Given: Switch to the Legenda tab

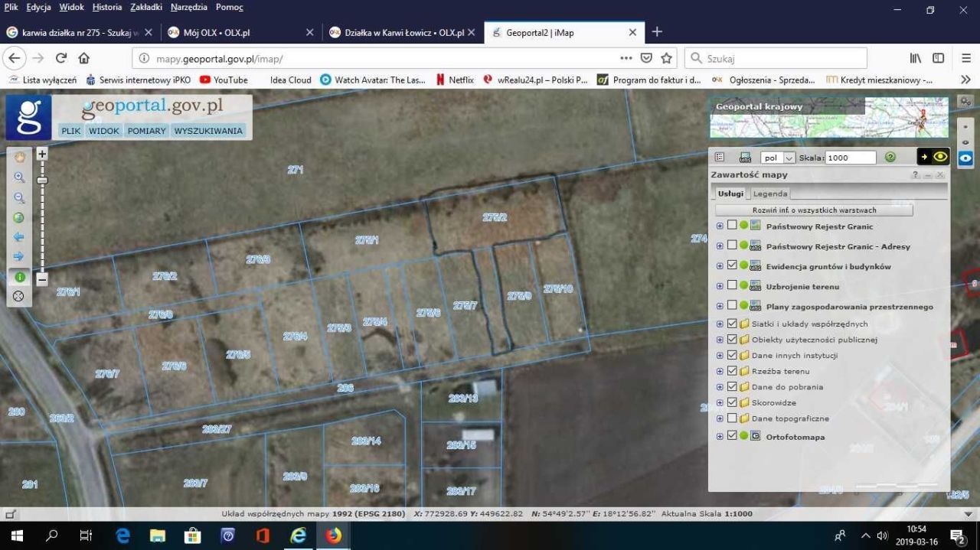Looking at the screenshot, I should coord(769,194).
